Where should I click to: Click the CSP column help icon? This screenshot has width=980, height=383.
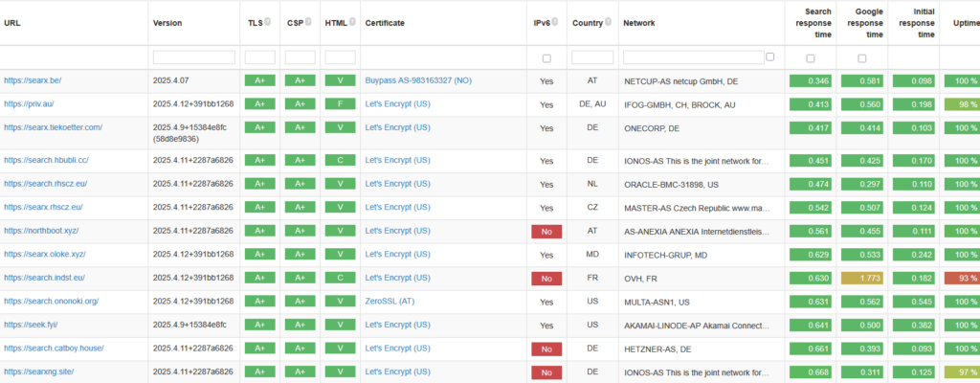[x=308, y=22]
